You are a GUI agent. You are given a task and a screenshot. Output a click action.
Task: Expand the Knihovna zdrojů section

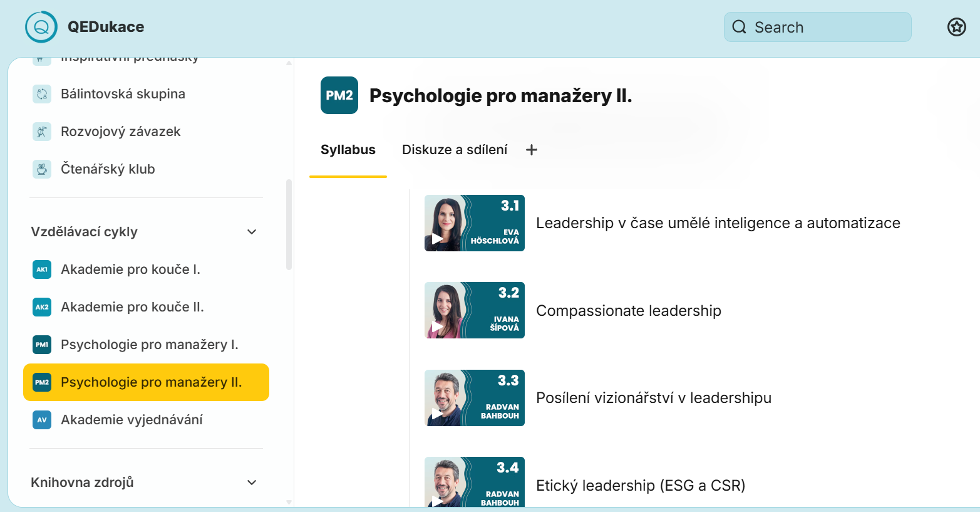point(251,482)
